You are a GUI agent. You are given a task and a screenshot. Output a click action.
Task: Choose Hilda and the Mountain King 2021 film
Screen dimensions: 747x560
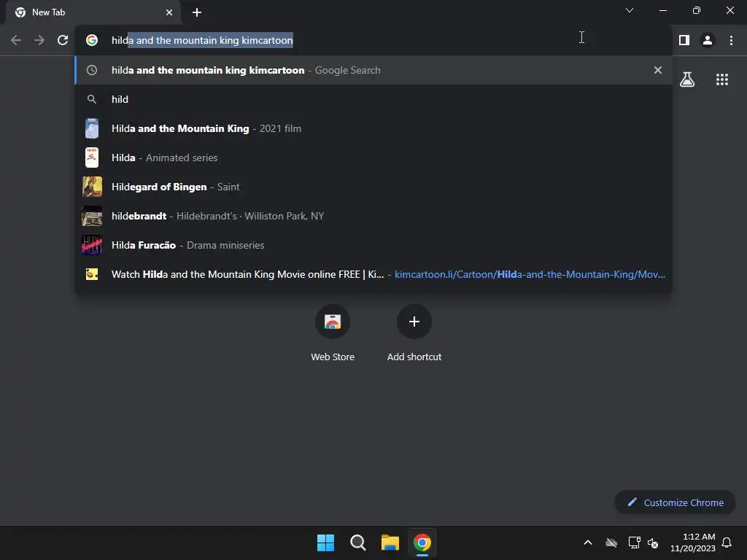pyautogui.click(x=373, y=128)
